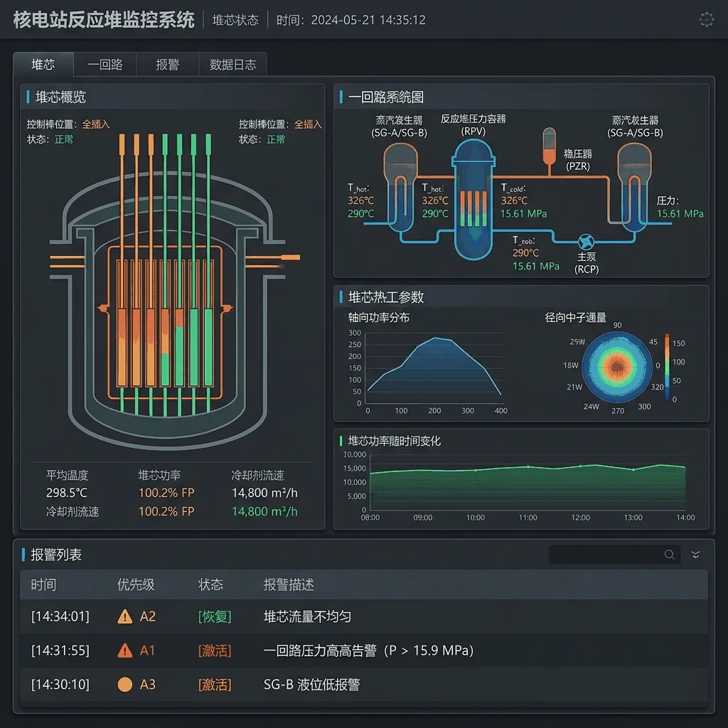728x728 pixels.
Task: Select the pressurizer (PZR) vessel icon
Action: coord(550,146)
